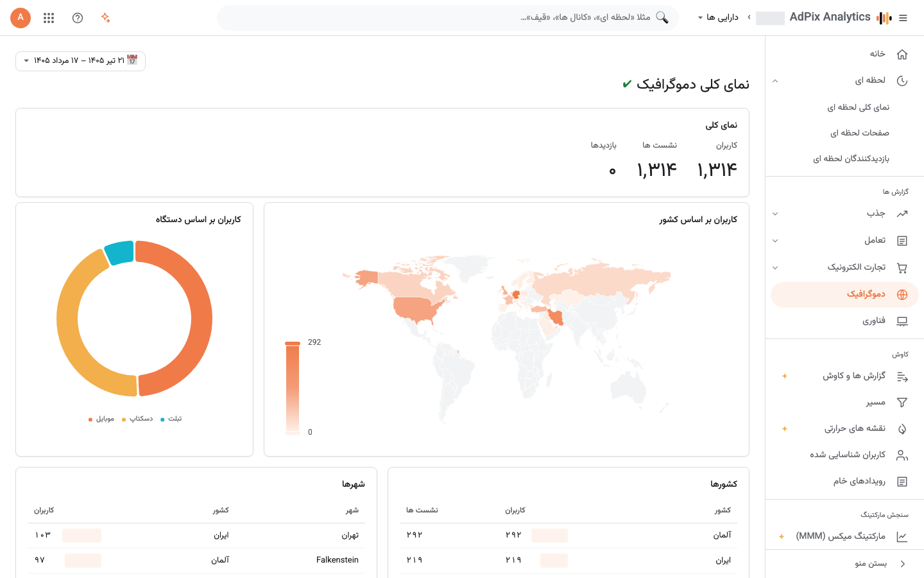
Task: Open مارکتینگ میکس (MMM) page
Action: coord(844,537)
